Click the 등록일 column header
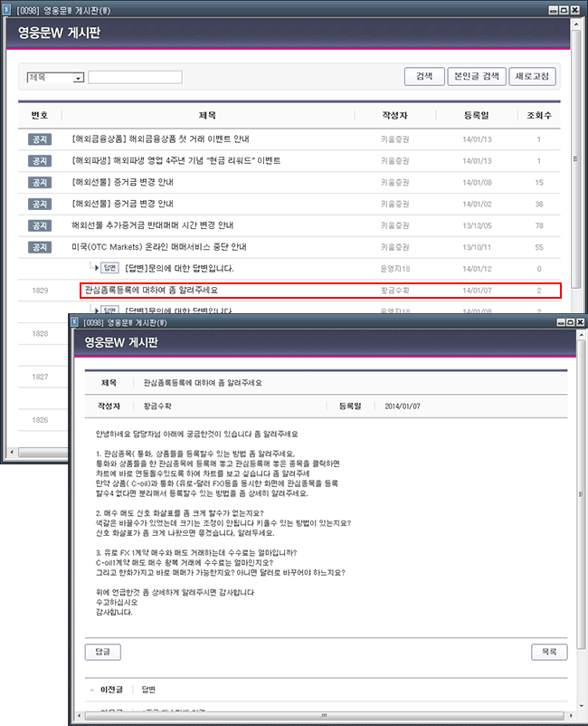The width and height of the screenshot is (588, 726). click(477, 115)
